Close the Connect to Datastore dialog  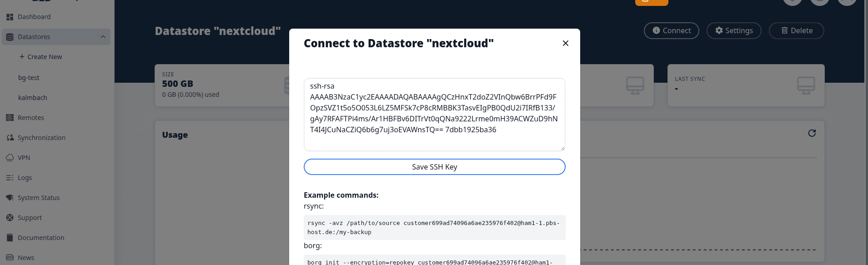[x=565, y=43]
